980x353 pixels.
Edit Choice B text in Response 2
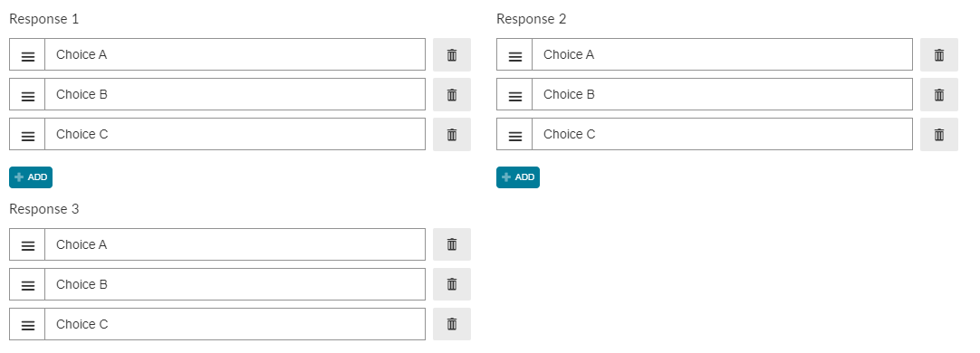722,95
